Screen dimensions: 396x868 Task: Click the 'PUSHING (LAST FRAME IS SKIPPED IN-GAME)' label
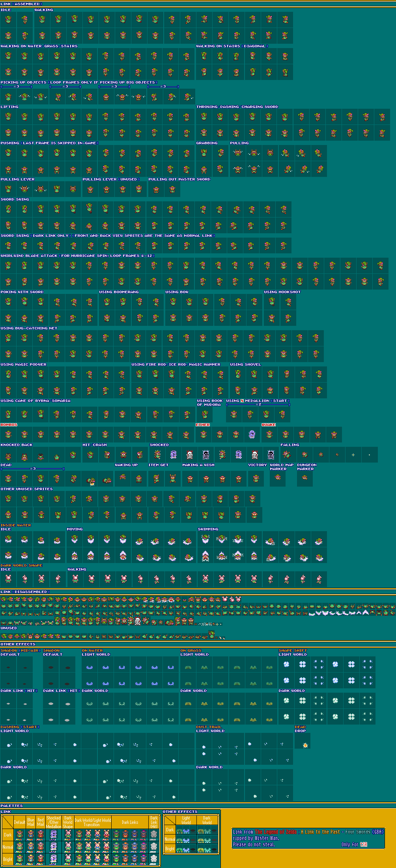click(x=49, y=143)
